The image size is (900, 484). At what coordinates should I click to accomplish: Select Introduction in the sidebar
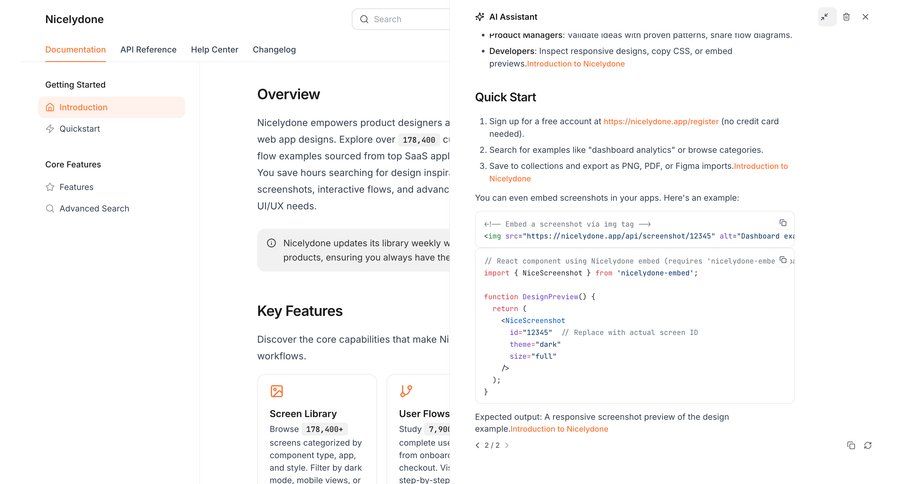pyautogui.click(x=112, y=107)
